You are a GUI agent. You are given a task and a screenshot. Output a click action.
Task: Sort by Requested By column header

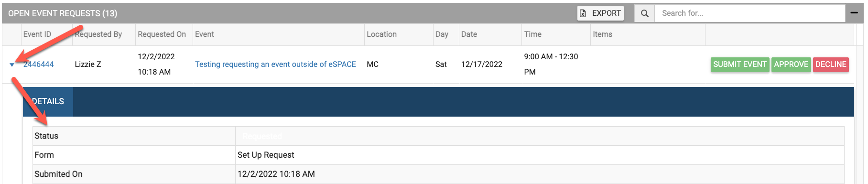(x=98, y=34)
